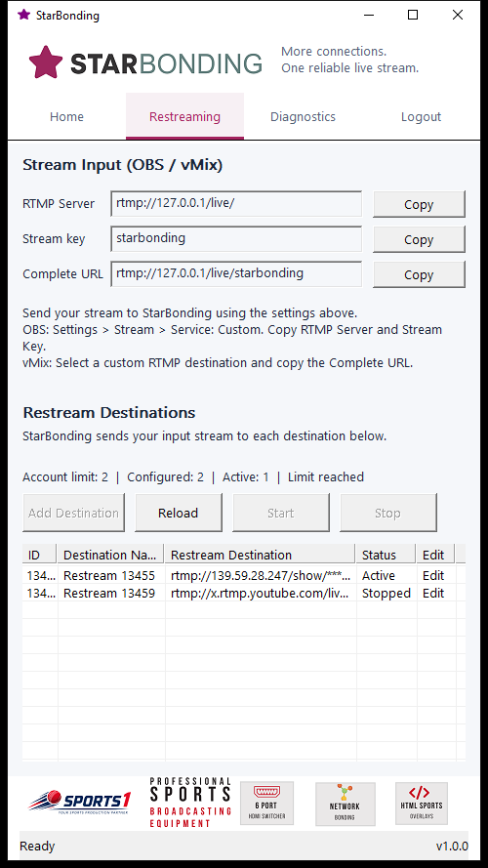Select the rtmp://x.rtmp.youtube.com destination cell
This screenshot has width=488, height=868.
coord(261,594)
